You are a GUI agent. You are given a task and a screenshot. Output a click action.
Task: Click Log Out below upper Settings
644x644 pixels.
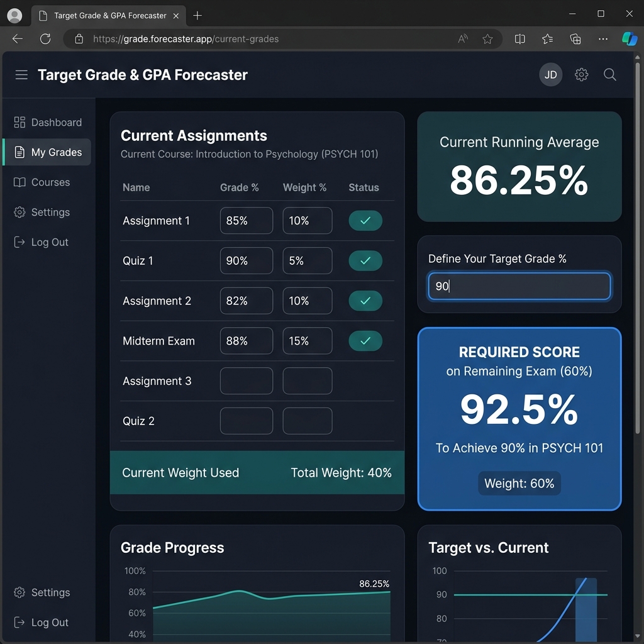[42, 242]
